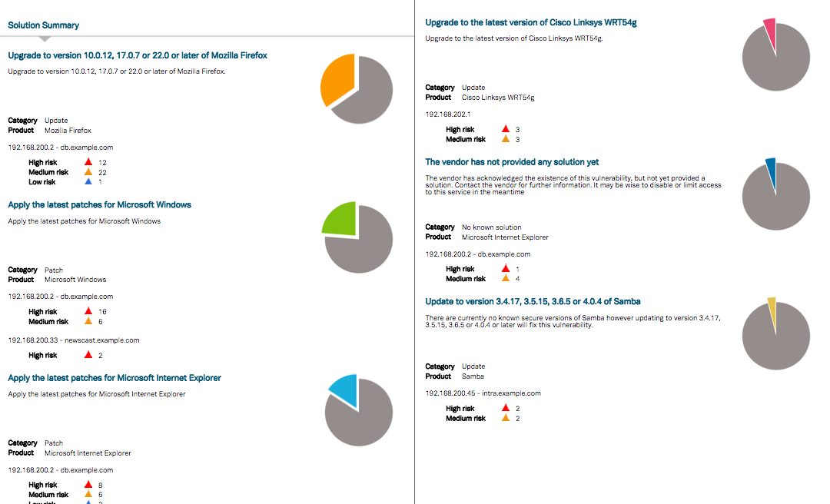
Task: Select host 192.168.200.33 - newscast.example.com
Action: click(73, 340)
